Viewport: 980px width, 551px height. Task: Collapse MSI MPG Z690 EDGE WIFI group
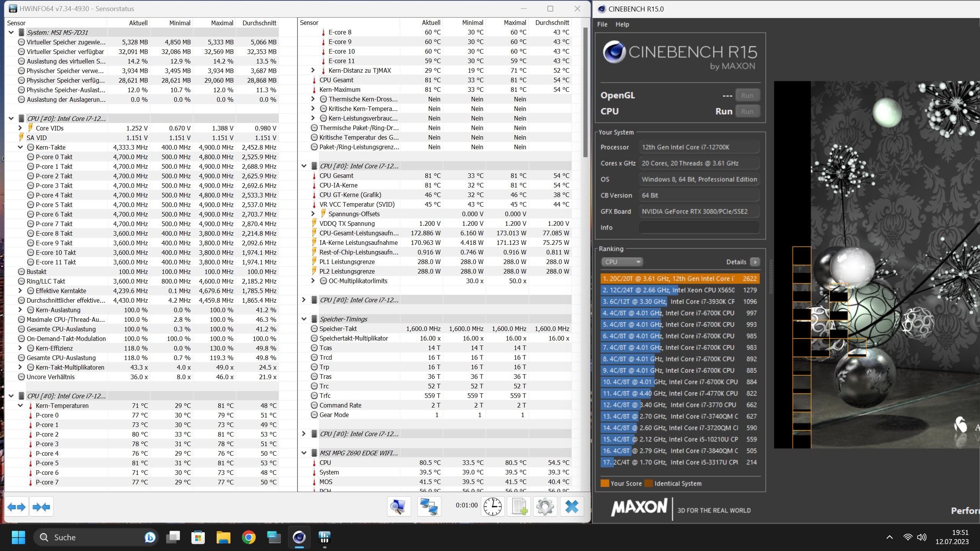click(x=304, y=453)
